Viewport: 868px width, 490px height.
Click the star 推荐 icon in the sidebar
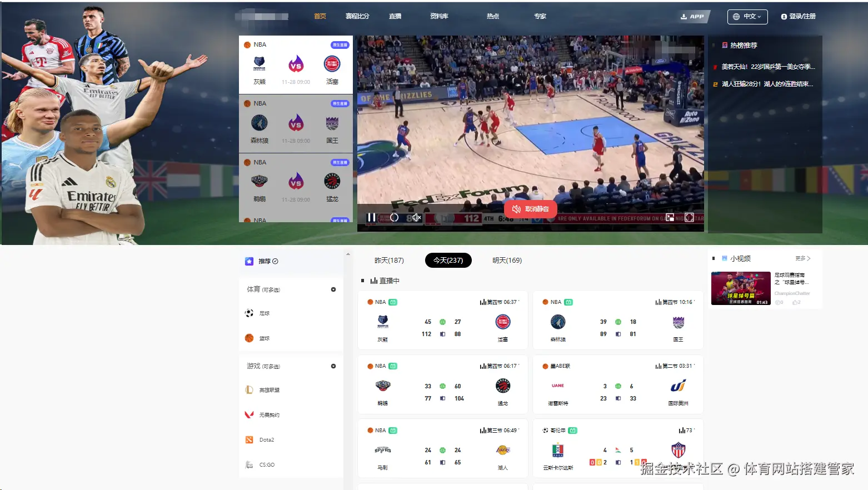pos(249,261)
